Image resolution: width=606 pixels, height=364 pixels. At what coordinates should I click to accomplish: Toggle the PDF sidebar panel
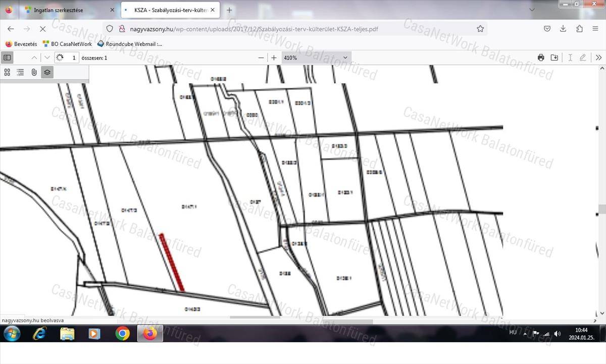coord(7,58)
